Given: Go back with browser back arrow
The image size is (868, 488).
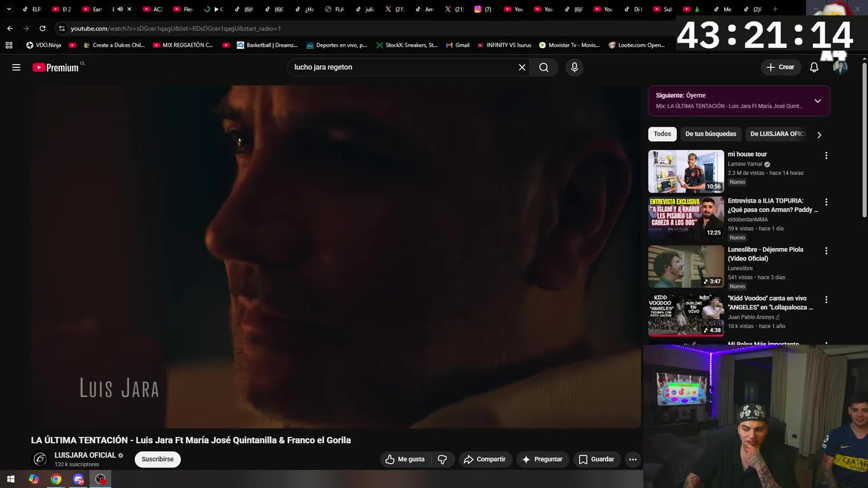Looking at the screenshot, I should [x=9, y=28].
